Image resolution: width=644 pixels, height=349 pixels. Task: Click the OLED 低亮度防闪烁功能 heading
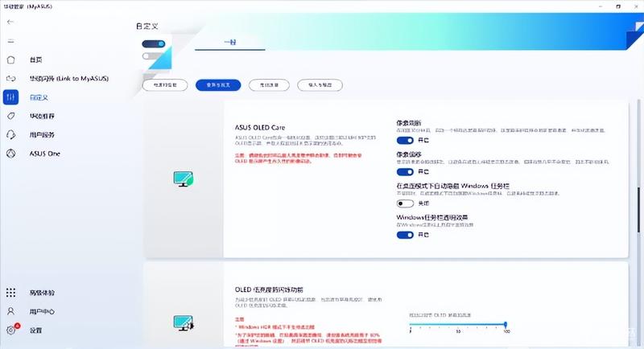coord(269,289)
